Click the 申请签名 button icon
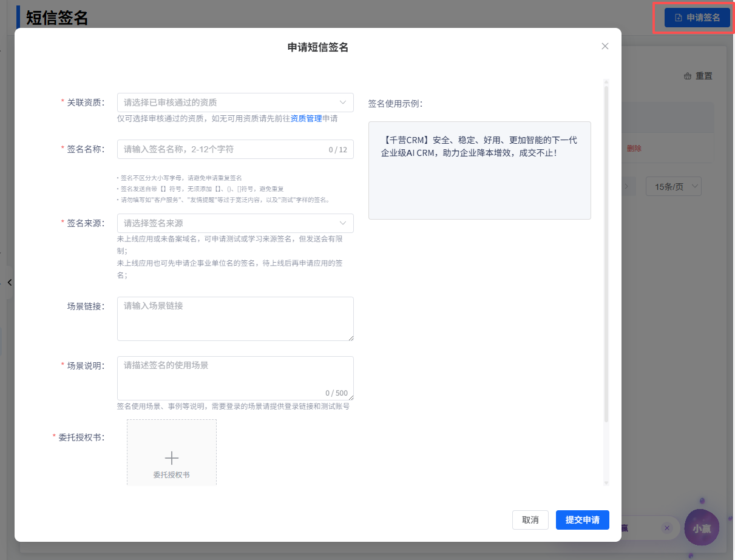The height and width of the screenshot is (560, 735). coord(679,18)
